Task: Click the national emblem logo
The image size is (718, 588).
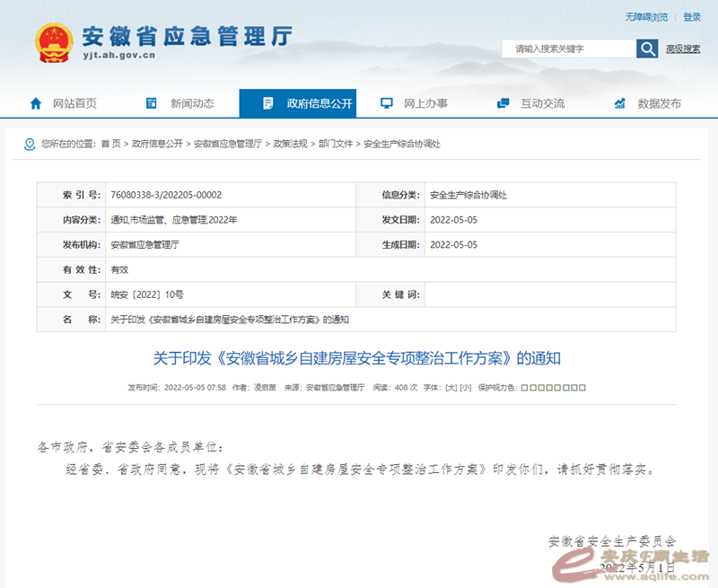Action: [55, 43]
